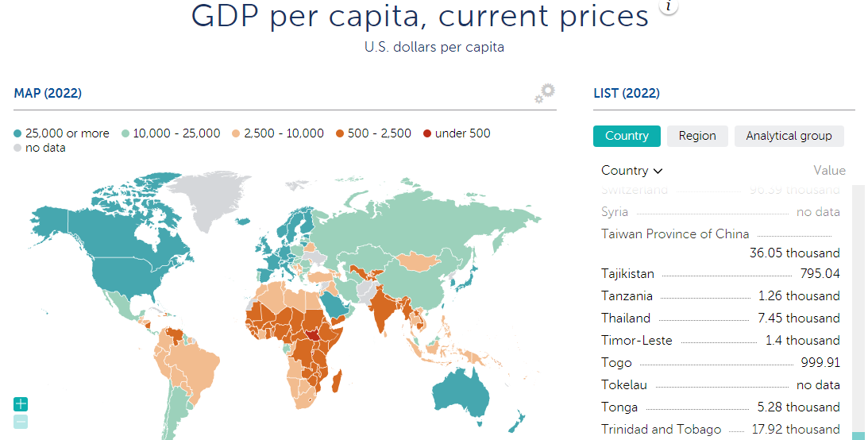The height and width of the screenshot is (440, 868).
Task: Toggle the '25,000 or more' legend dot
Action: tap(17, 134)
